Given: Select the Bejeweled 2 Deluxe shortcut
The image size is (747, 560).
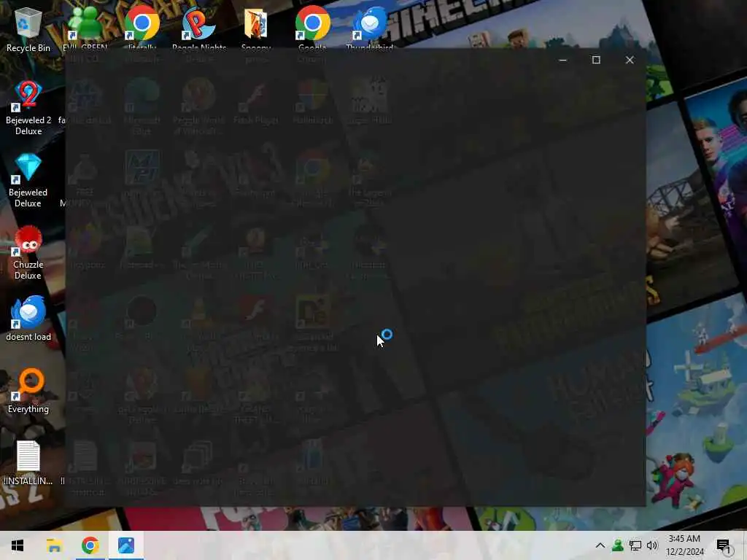Looking at the screenshot, I should 28,108.
